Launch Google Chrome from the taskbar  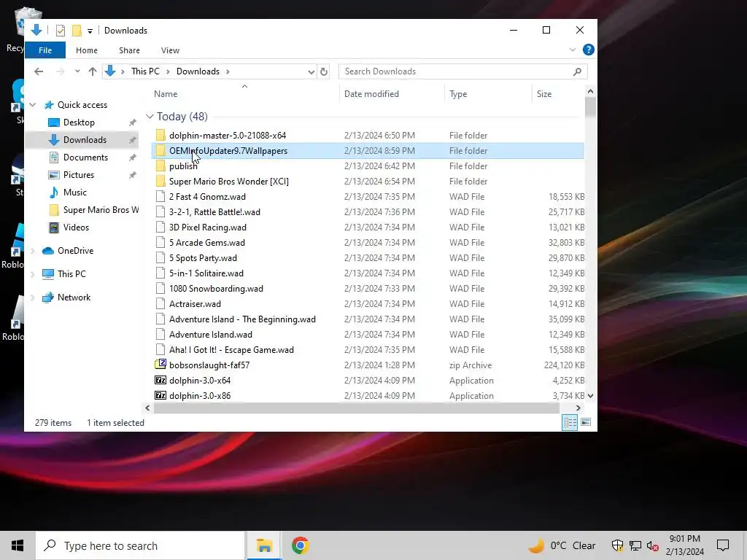point(300,545)
